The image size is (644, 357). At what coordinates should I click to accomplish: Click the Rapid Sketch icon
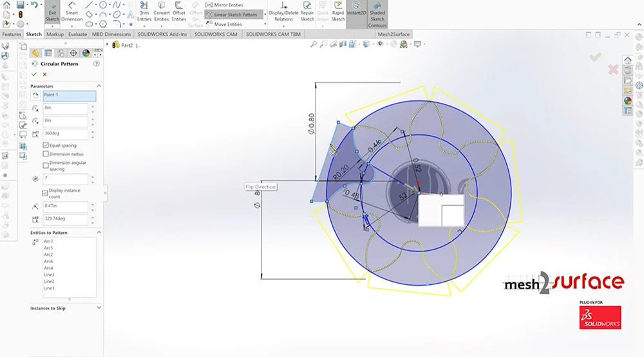click(338, 12)
